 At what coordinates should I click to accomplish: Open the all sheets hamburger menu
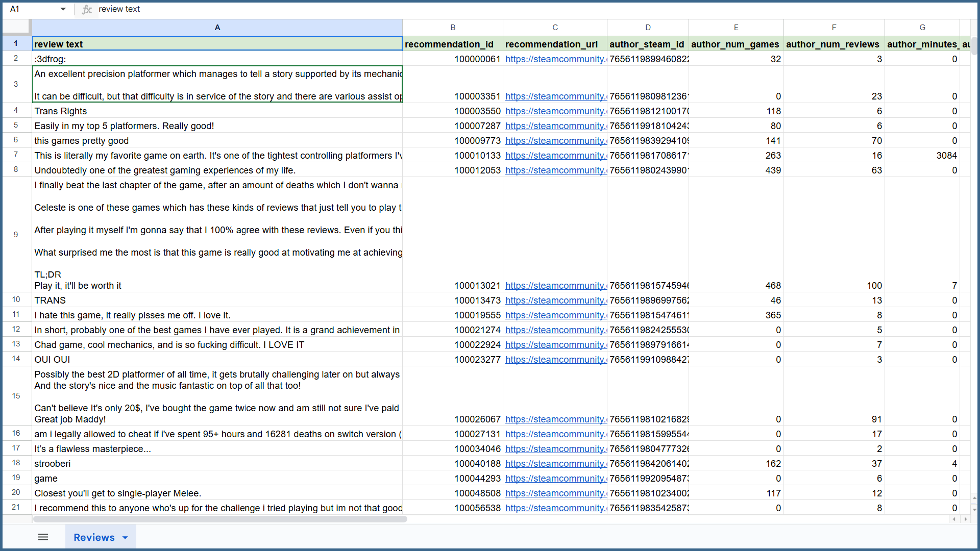[43, 537]
